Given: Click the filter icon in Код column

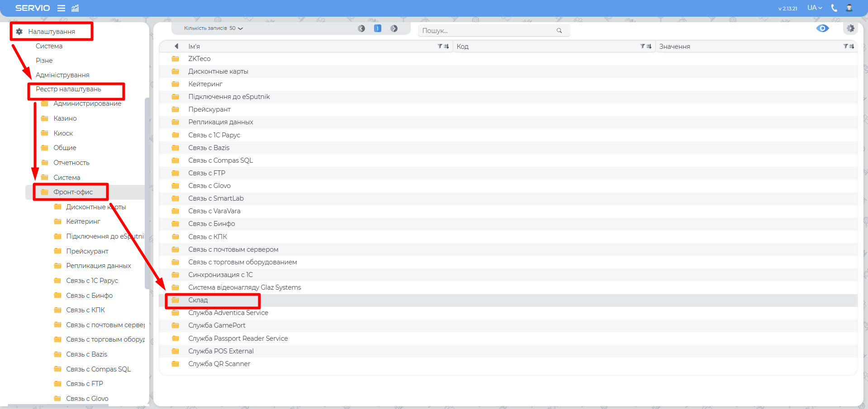Looking at the screenshot, I should click(x=642, y=46).
